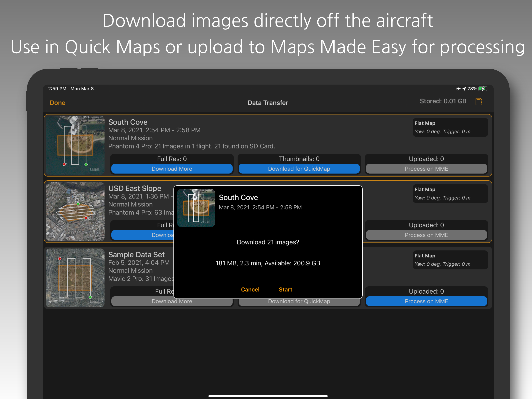Screen dimensions: 532x399
Task: Click Process on MME for USD East Slope
Action: click(426, 235)
